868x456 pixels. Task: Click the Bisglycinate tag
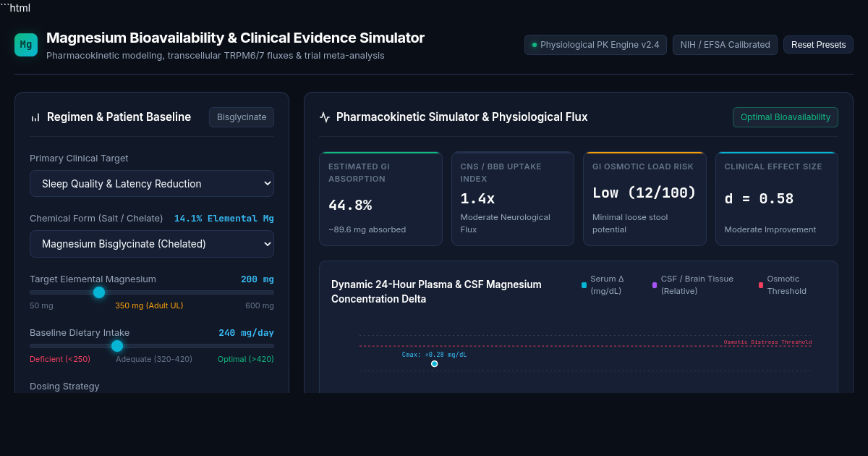tap(242, 117)
